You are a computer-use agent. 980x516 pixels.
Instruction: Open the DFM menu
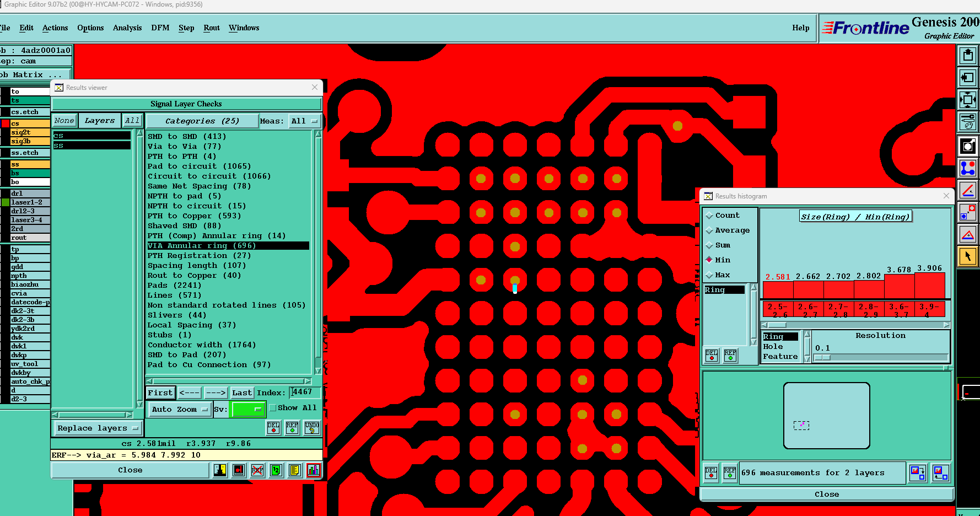point(160,28)
